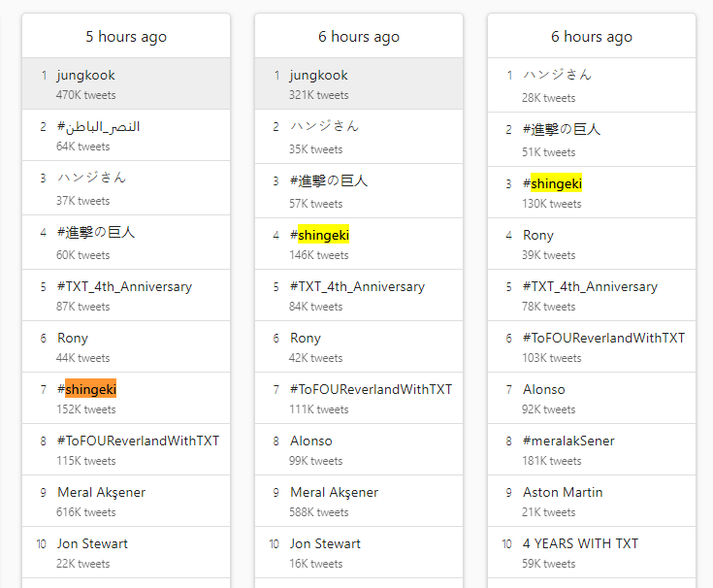Open #ToFOUReverlandWithTXT with 115K tweets

126,450
